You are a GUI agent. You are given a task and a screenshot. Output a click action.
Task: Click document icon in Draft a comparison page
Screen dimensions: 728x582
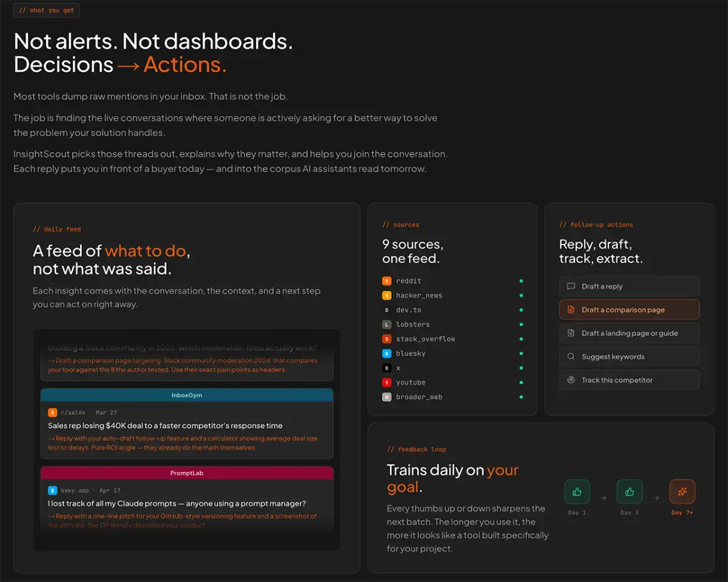571,310
